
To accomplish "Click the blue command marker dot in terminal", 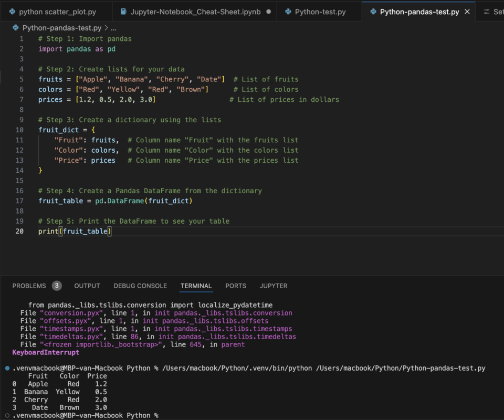I will (x=7, y=369).
